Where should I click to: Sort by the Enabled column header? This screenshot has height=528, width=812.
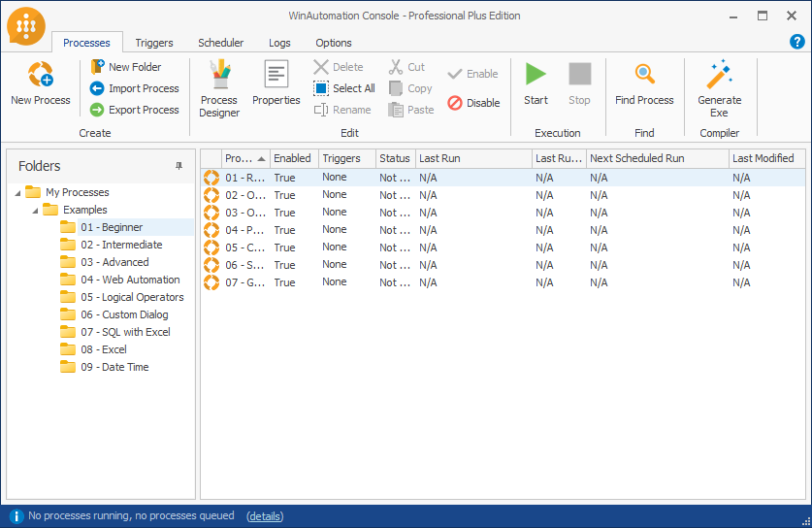(294, 158)
